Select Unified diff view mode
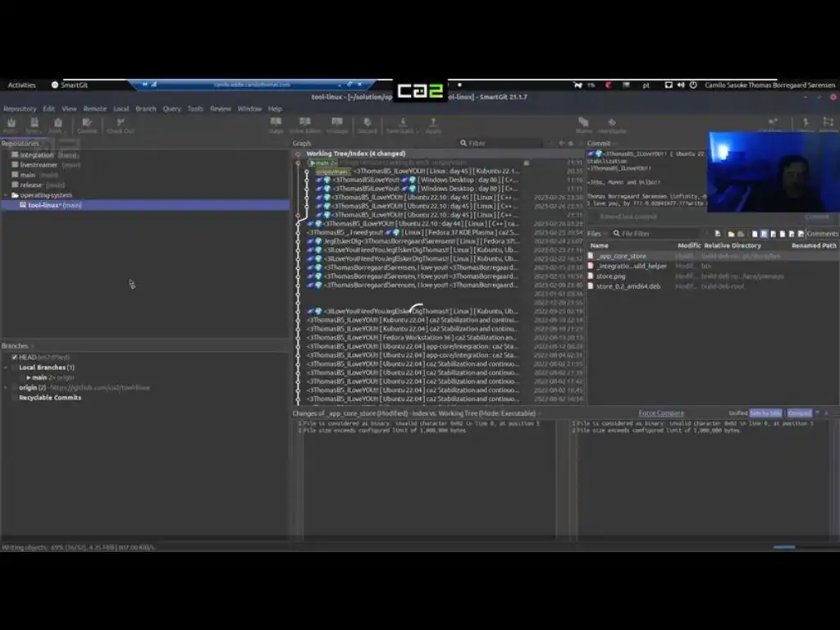The height and width of the screenshot is (630, 840). (737, 413)
